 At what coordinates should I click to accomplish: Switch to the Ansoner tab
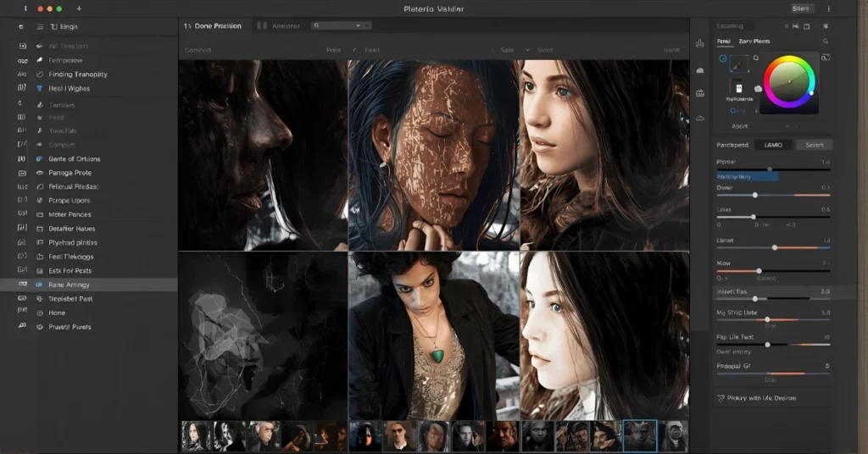279,26
